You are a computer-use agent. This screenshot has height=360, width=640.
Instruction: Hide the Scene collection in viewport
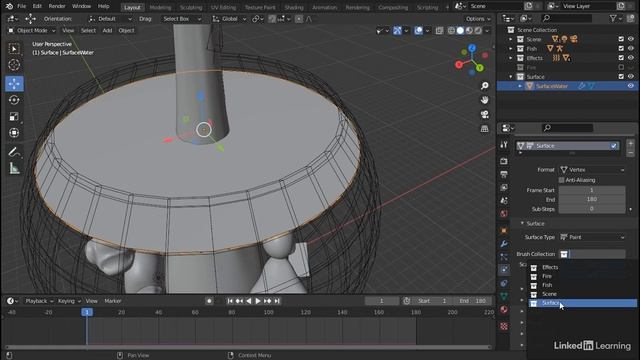[x=631, y=39]
